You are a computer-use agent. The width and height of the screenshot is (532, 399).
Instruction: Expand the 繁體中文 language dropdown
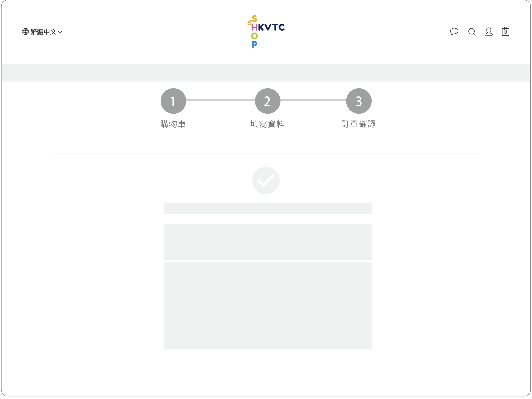coord(44,32)
